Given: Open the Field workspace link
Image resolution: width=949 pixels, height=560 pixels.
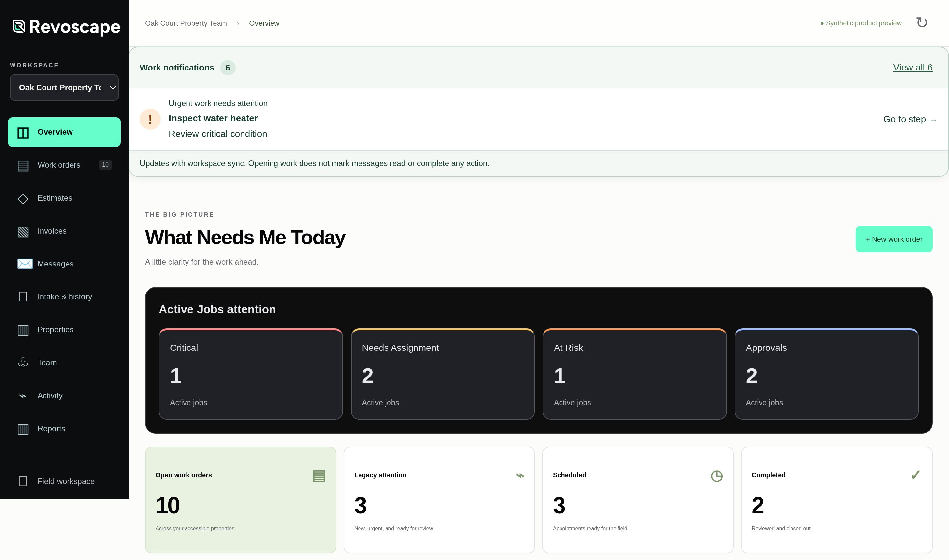Looking at the screenshot, I should [x=64, y=481].
